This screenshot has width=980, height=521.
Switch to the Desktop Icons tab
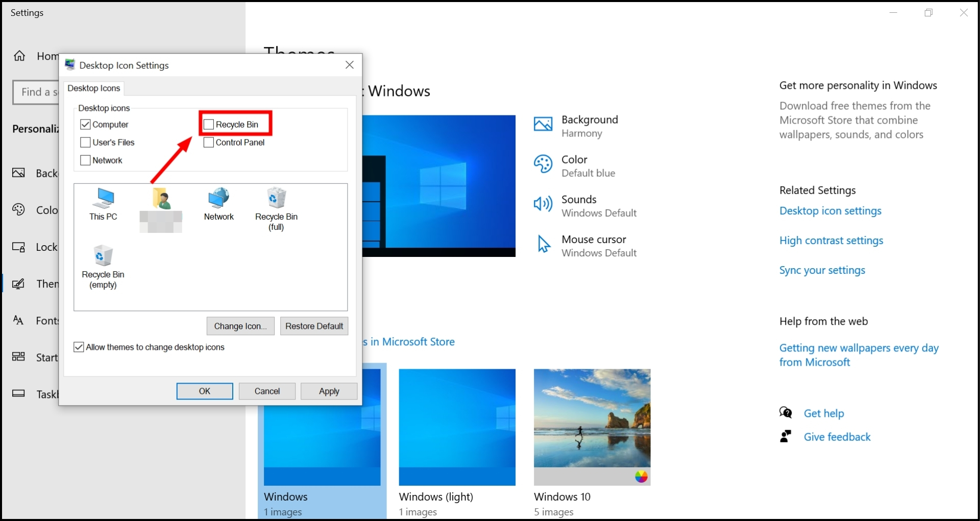click(x=94, y=88)
